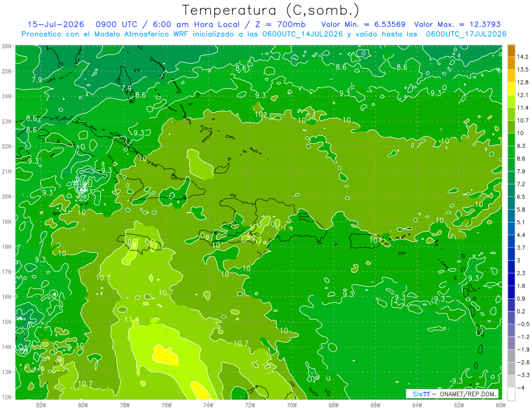532x411 pixels.
Task: Click the "82W" longitude axis label
Action: [41, 405]
